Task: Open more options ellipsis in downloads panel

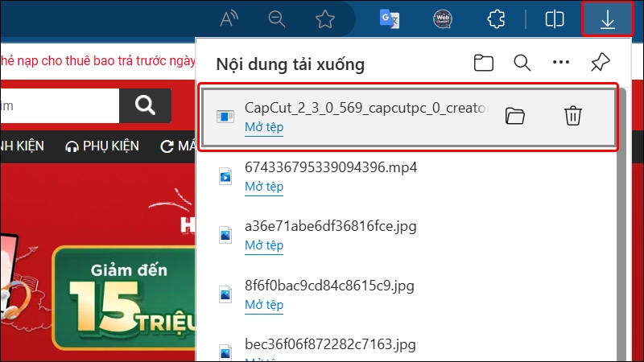Action: click(x=561, y=63)
